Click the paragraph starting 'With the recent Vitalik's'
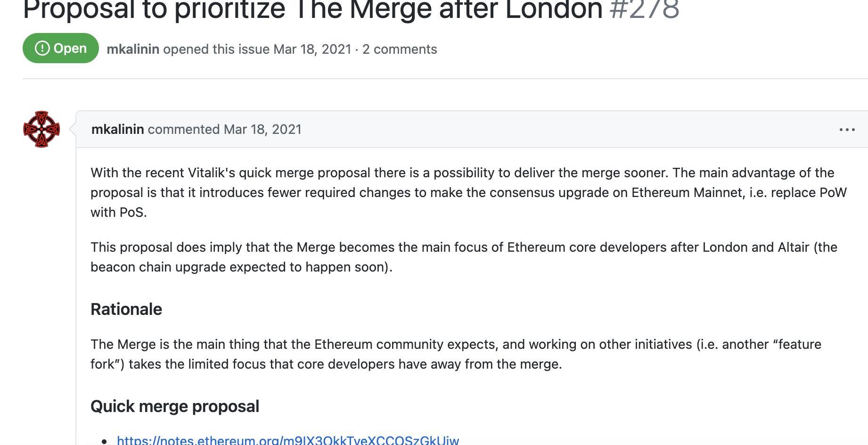The height and width of the screenshot is (445, 868). [x=468, y=192]
